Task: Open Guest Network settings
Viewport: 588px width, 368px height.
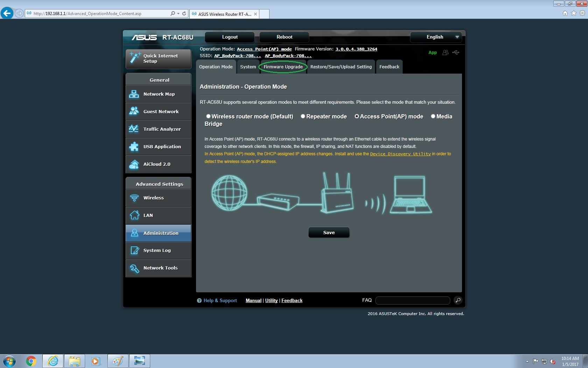Action: coord(158,111)
